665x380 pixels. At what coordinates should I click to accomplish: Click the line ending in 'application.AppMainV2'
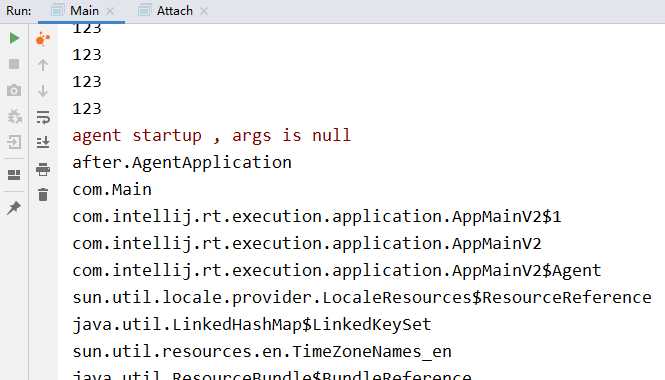point(307,244)
